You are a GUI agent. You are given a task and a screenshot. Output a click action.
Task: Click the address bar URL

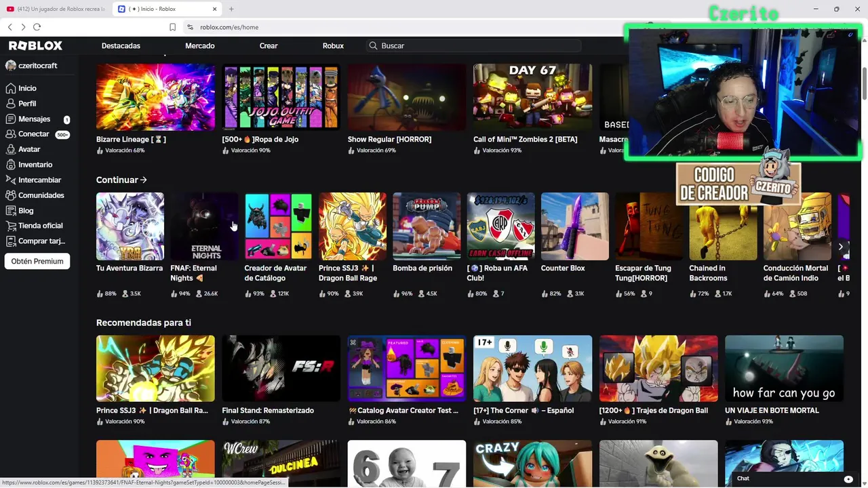point(229,27)
